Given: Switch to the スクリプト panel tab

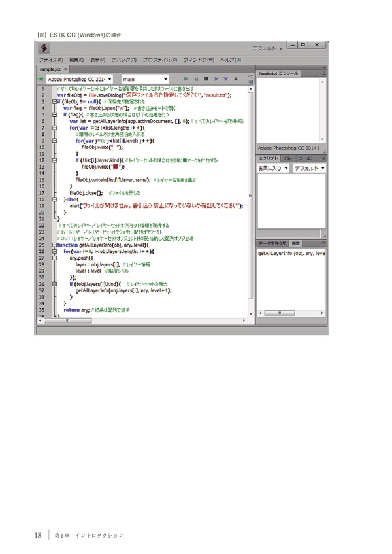Looking at the screenshot, I should tap(268, 158).
